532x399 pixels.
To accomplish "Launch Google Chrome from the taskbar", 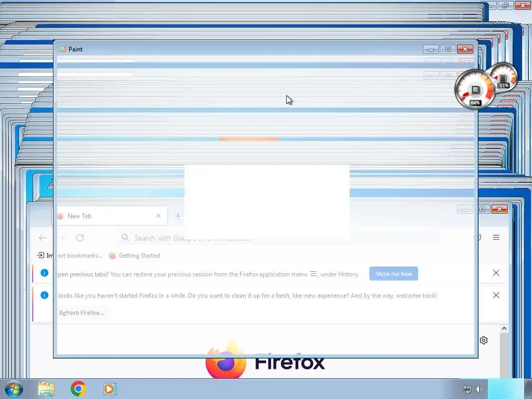I will pos(78,389).
